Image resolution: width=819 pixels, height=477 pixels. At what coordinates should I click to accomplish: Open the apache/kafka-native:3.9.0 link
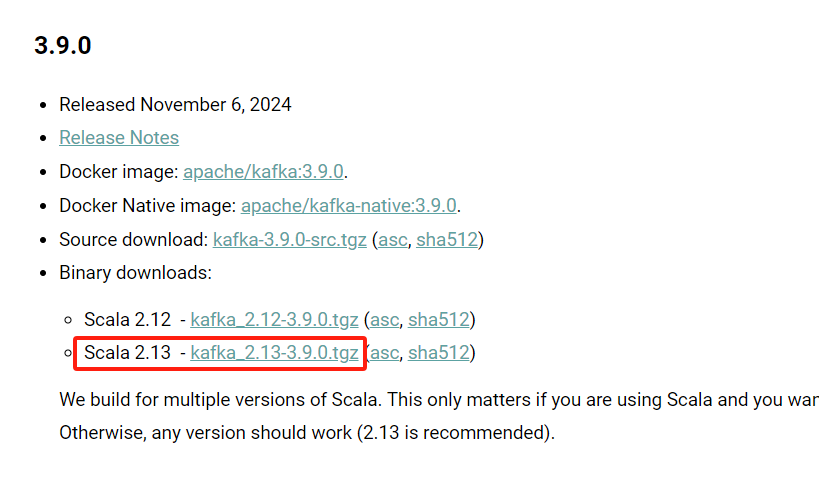(349, 206)
